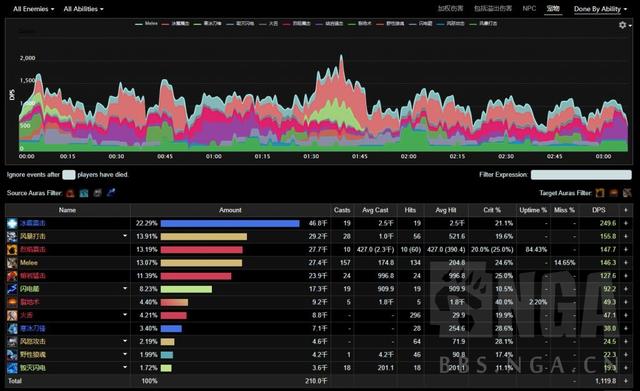Screen dimensions: 640x391
Task: Click the gradient 4.40% amount bar
Action: 174,302
